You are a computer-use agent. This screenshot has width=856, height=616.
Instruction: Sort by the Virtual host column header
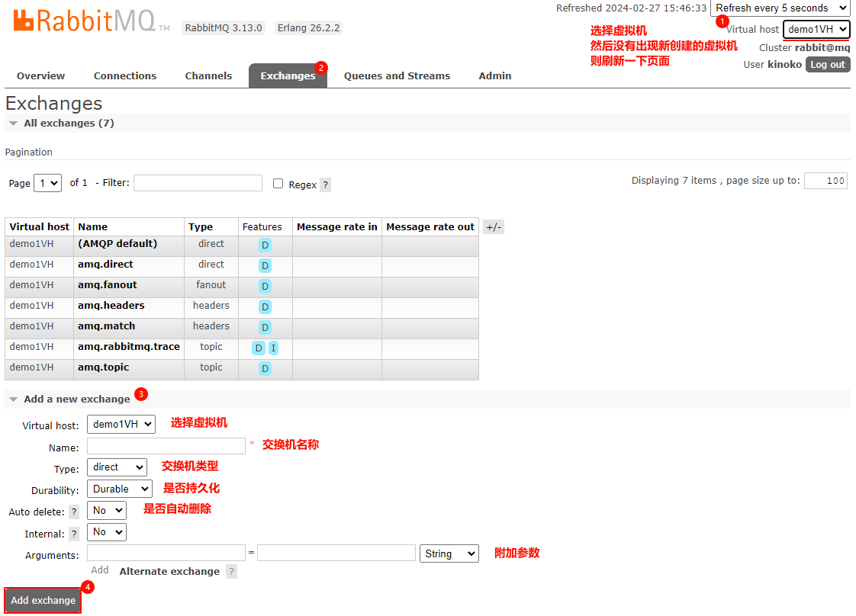[40, 227]
